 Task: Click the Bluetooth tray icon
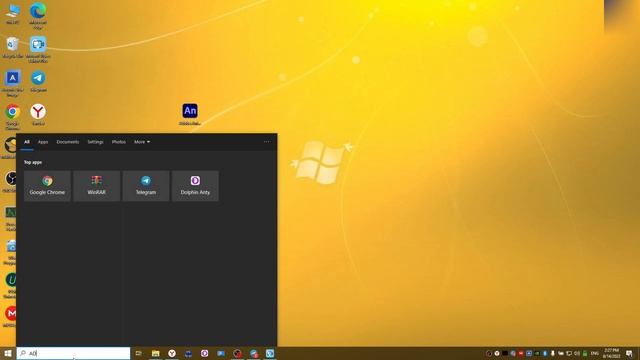click(x=544, y=353)
